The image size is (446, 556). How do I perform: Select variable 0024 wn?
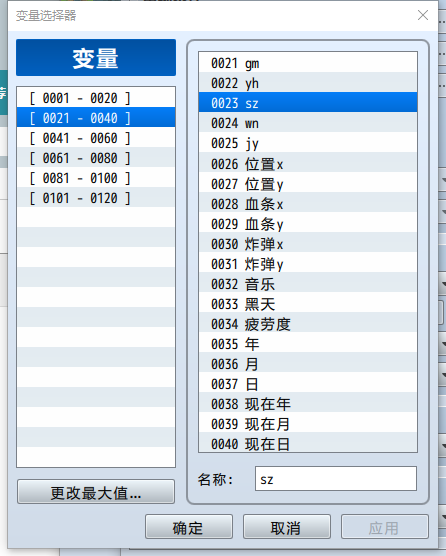pyautogui.click(x=308, y=123)
